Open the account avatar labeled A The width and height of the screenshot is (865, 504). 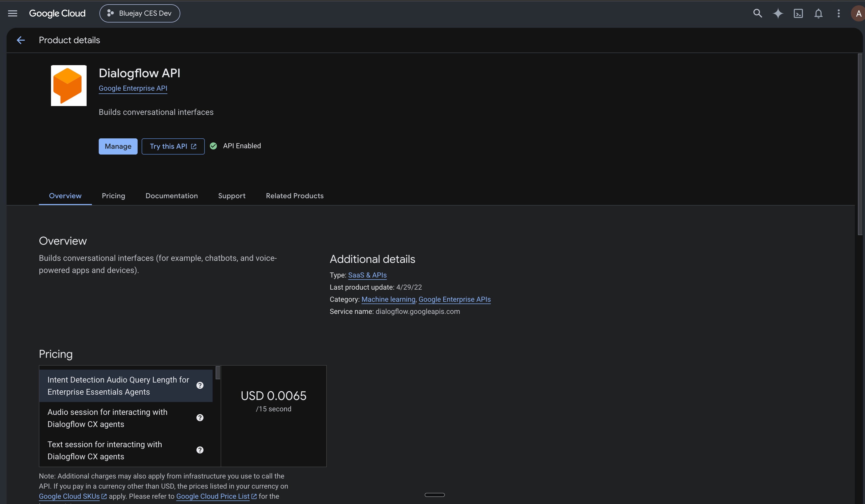pos(858,13)
